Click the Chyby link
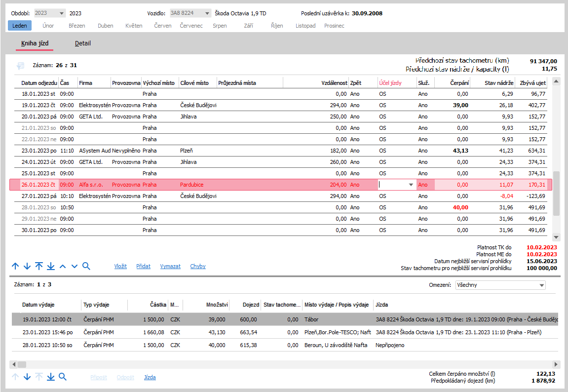This screenshot has width=568, height=392. click(198, 266)
